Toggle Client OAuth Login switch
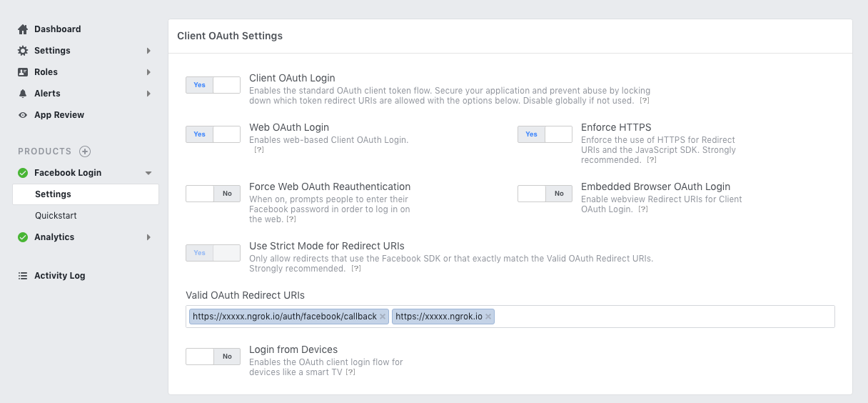The image size is (868, 403). pyautogui.click(x=213, y=85)
